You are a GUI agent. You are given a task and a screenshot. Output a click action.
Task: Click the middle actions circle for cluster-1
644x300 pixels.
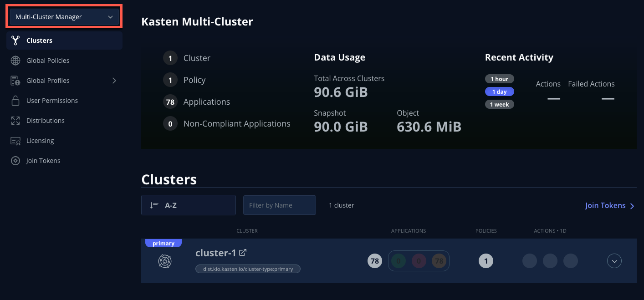point(550,261)
